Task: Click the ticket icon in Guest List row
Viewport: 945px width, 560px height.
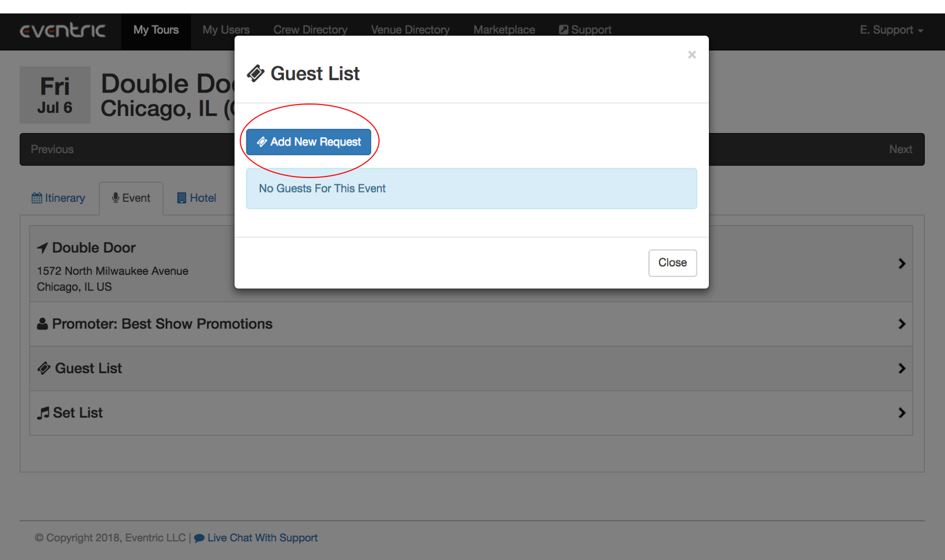Action: point(44,368)
